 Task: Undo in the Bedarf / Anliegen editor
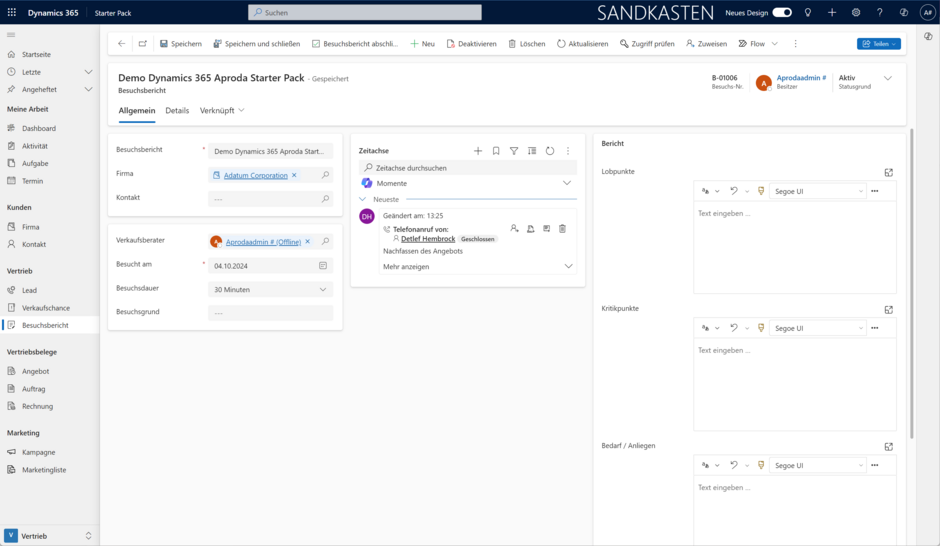click(734, 465)
